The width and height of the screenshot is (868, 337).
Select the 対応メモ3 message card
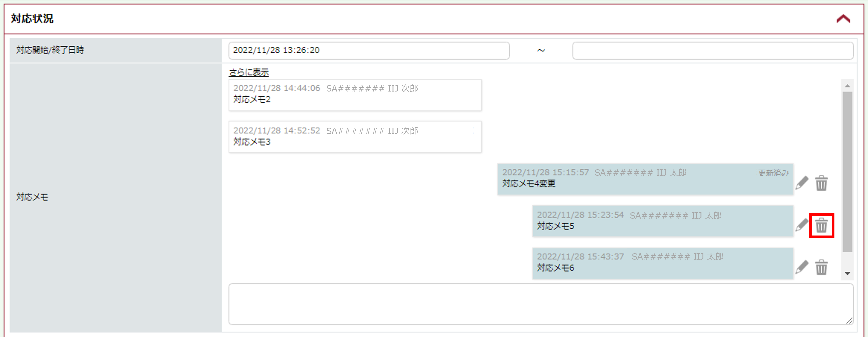tap(355, 137)
